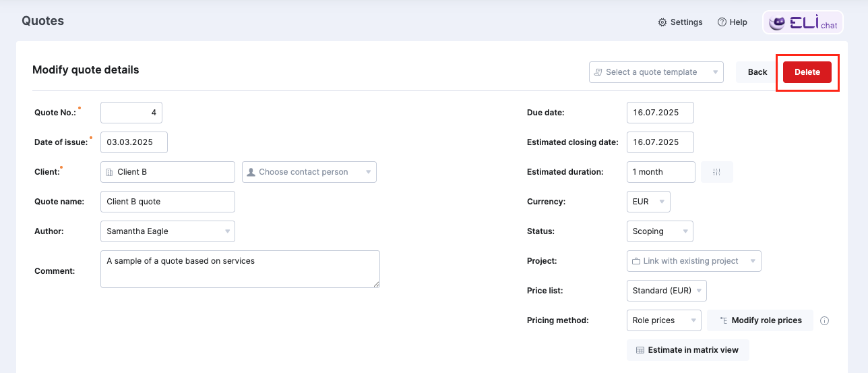Click the Quote name input field

168,202
